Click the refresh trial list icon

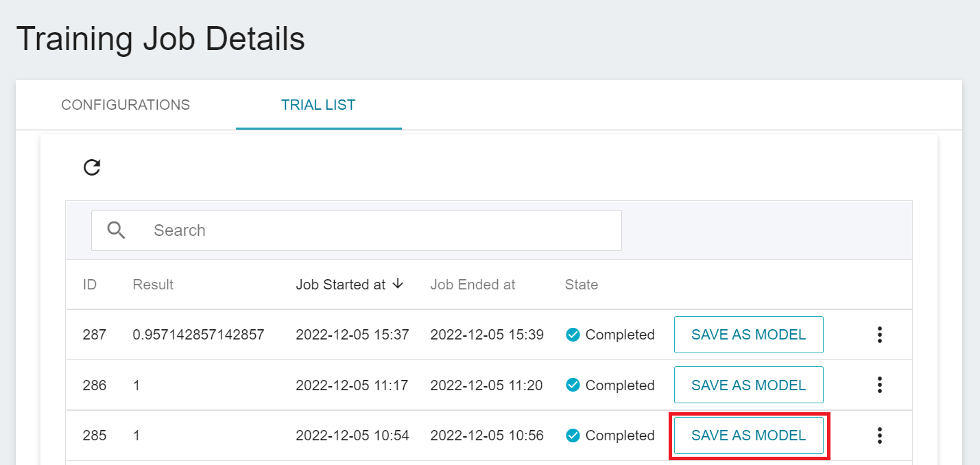92,167
